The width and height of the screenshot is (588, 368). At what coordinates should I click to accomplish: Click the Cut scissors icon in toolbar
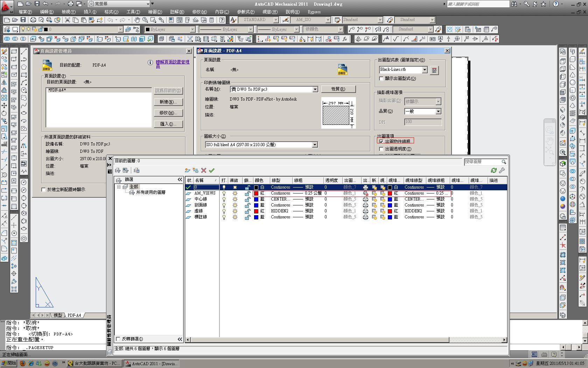[68, 20]
